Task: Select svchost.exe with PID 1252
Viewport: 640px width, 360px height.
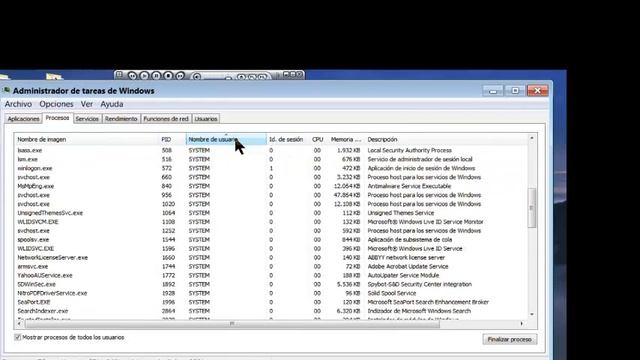Action: [271, 231]
